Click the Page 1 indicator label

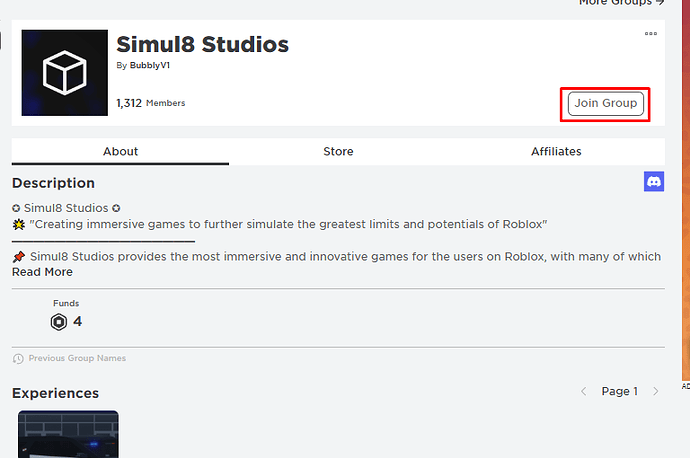tap(619, 392)
